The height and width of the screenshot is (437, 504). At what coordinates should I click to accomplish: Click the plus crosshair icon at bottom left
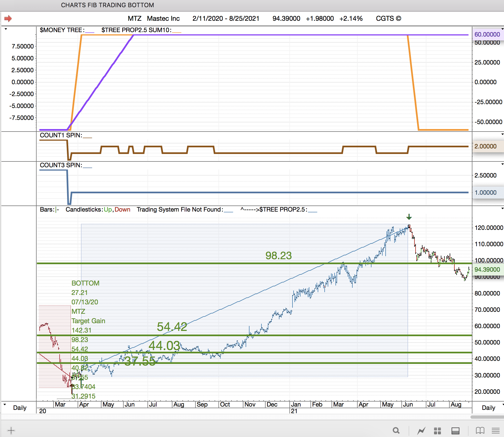(11, 430)
